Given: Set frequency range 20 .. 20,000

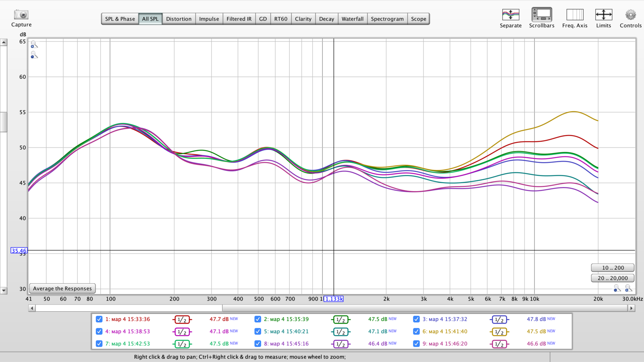Looking at the screenshot, I should pos(613,278).
